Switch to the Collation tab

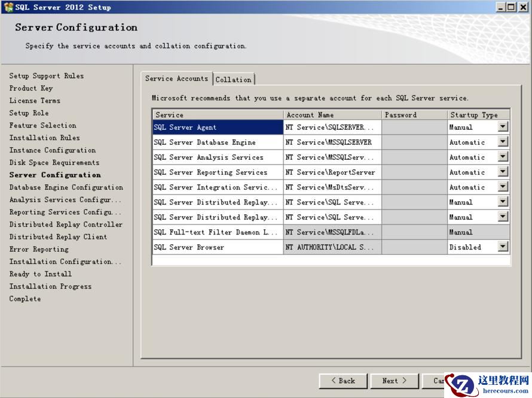[x=234, y=80]
